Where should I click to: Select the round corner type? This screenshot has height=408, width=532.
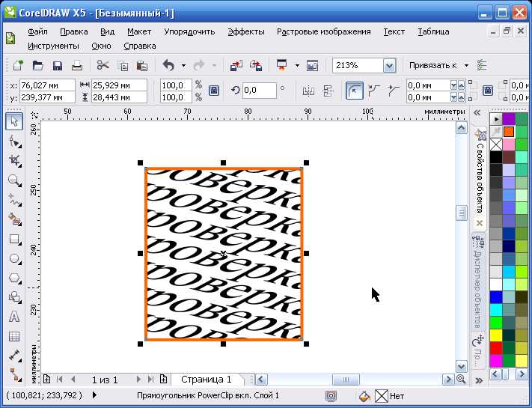(x=354, y=91)
